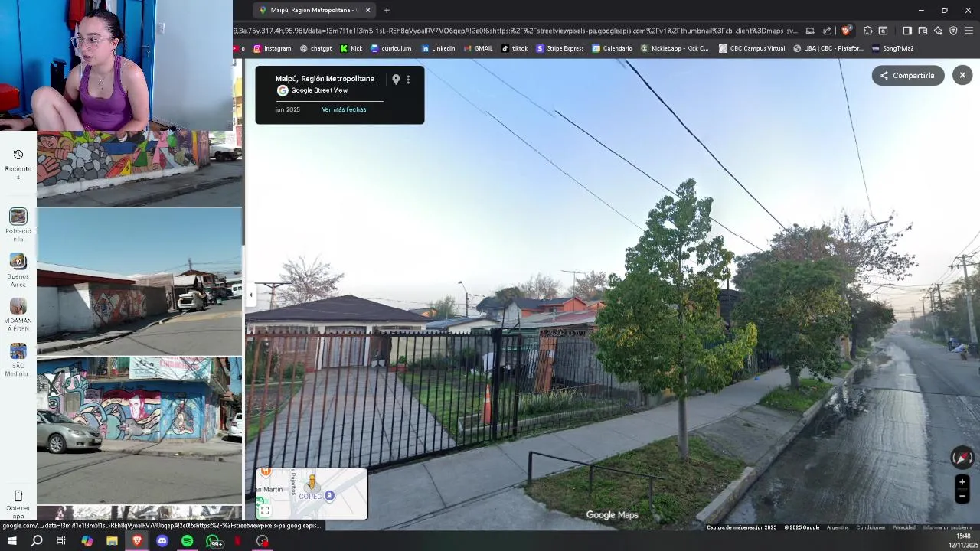Open Spotify from the taskbar
980x551 pixels.
coord(188,541)
